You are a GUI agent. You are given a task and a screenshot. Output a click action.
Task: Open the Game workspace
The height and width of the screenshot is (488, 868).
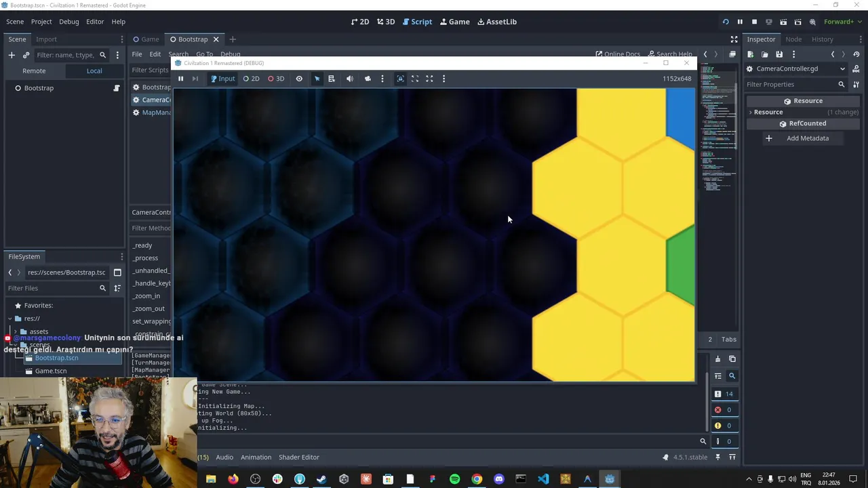pyautogui.click(x=454, y=22)
